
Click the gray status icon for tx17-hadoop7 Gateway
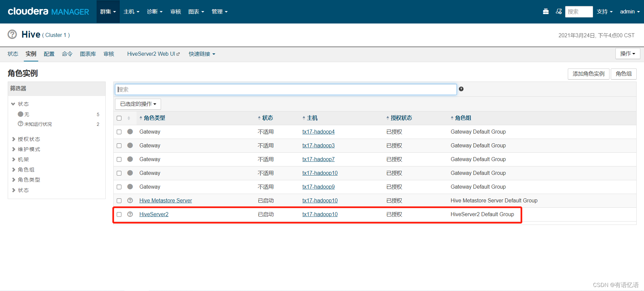(x=130, y=159)
